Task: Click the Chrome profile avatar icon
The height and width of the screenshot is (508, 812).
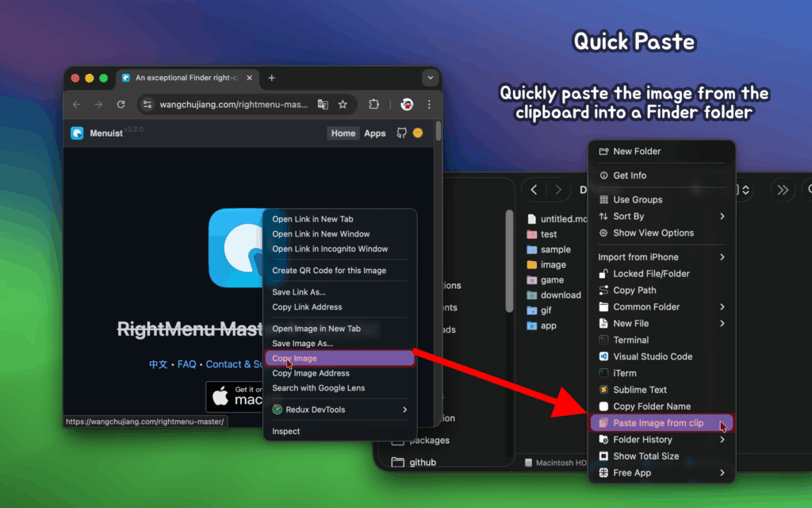Action: point(406,104)
